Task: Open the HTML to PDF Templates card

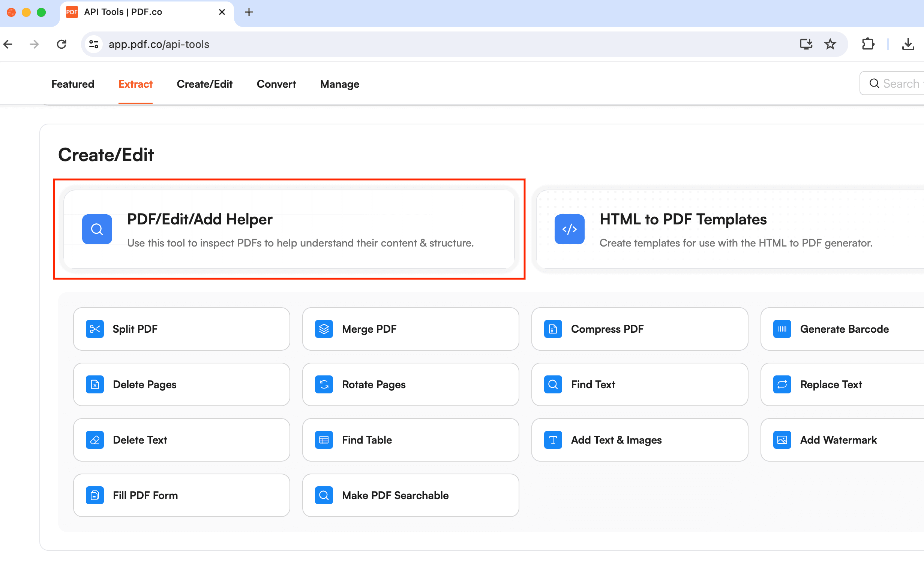Action: coord(727,229)
